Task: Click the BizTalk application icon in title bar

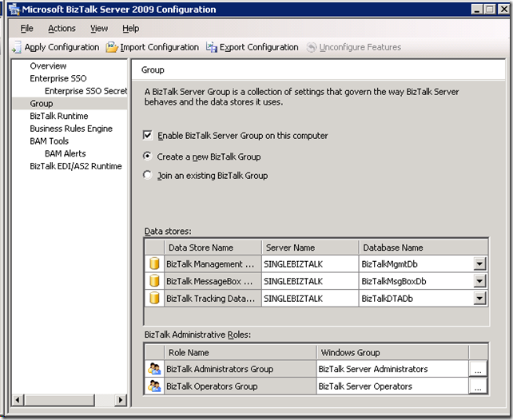Action: point(14,10)
